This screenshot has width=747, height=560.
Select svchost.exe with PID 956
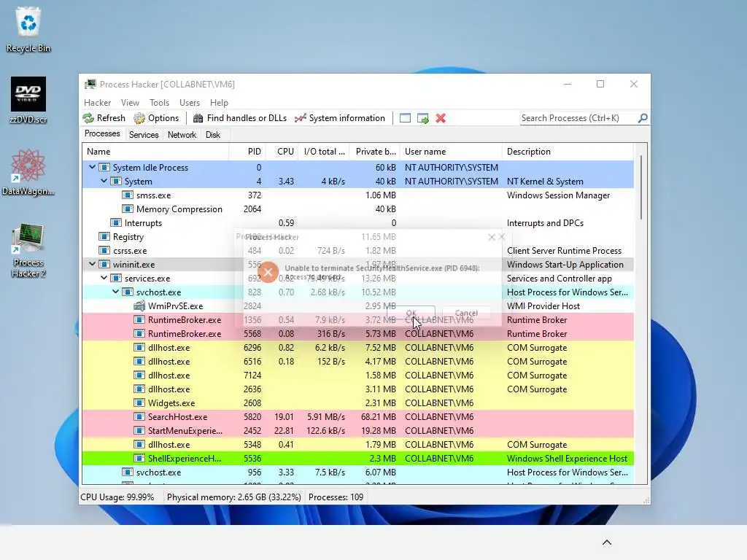[357, 472]
